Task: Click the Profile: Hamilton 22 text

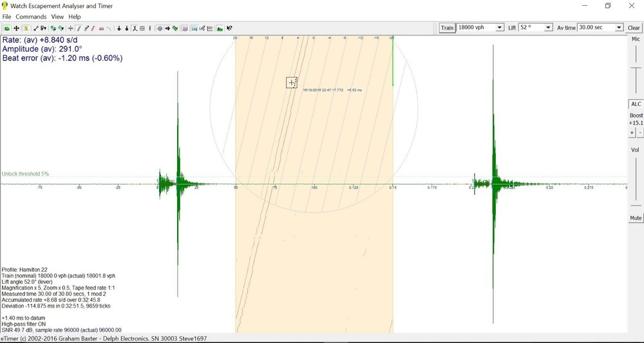Action: point(24,270)
